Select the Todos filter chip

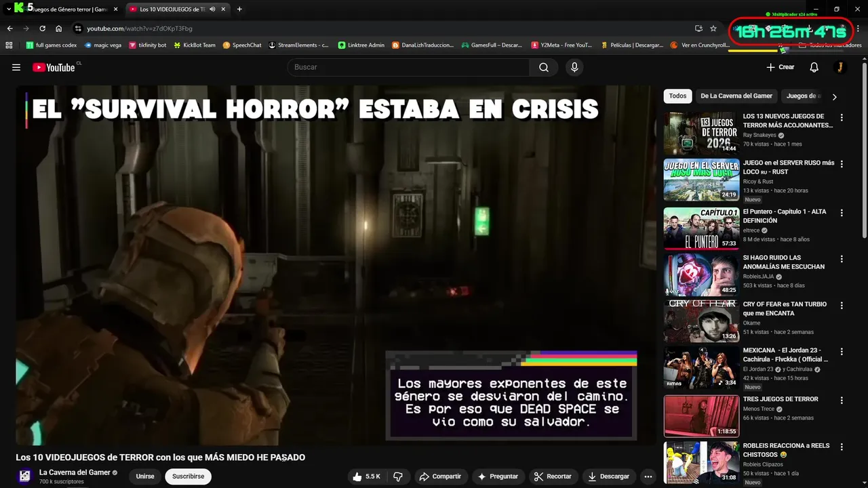click(x=677, y=96)
